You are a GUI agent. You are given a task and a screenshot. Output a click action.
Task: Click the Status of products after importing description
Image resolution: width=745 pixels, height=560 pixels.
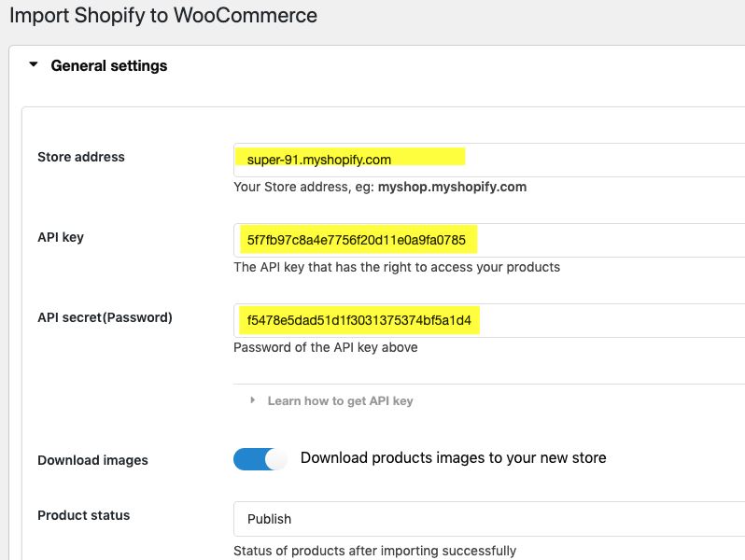tap(375, 551)
